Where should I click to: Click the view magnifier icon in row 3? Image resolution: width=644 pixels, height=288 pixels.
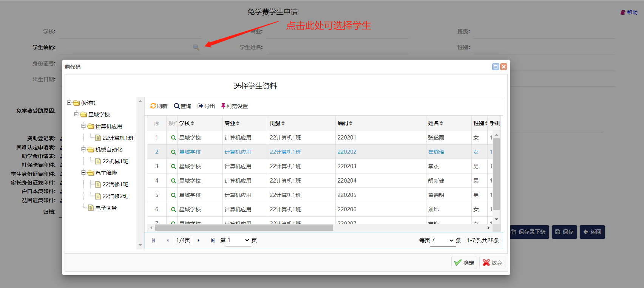click(x=173, y=166)
